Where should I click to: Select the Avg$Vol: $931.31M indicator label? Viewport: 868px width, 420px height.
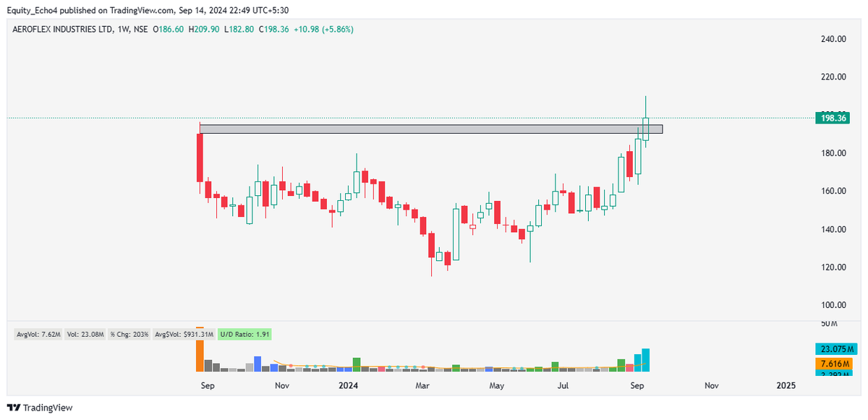click(x=186, y=335)
